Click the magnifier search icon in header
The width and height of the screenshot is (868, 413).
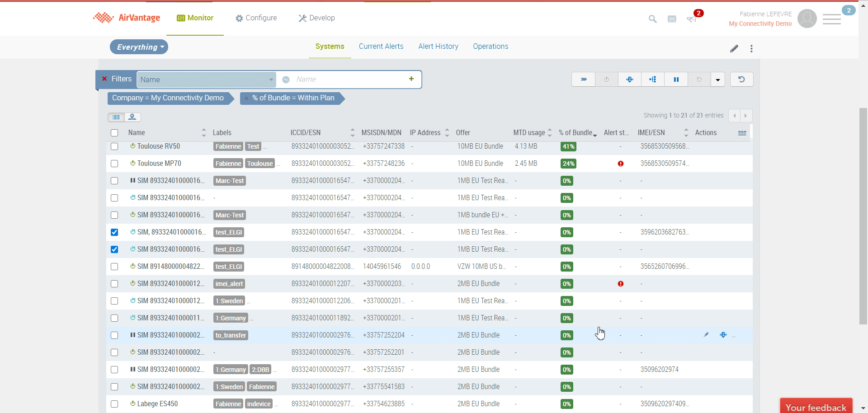[652, 19]
